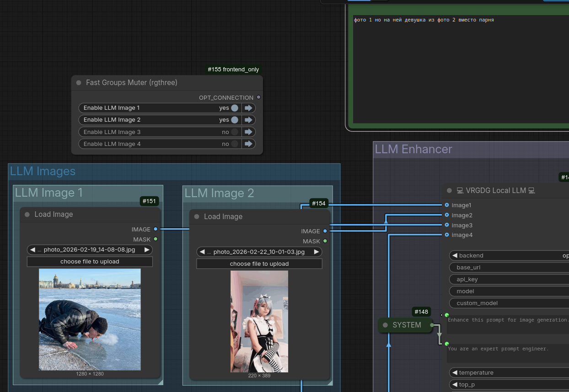Collapse the VRGDG Local LLM node dot
This screenshot has width=569, height=392.
[x=449, y=191]
